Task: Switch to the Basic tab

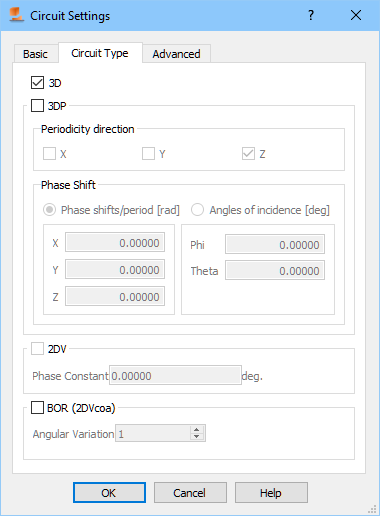Action: click(x=36, y=54)
